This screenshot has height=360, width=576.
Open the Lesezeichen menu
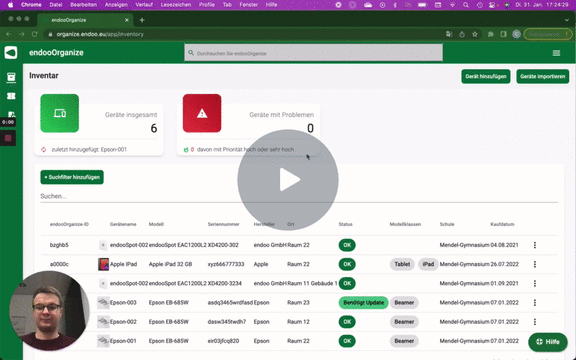pos(176,5)
